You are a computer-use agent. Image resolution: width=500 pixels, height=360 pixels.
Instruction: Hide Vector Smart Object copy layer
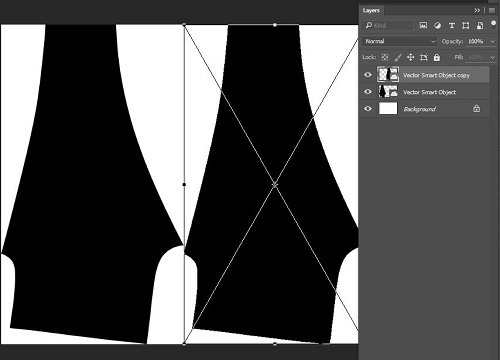368,75
